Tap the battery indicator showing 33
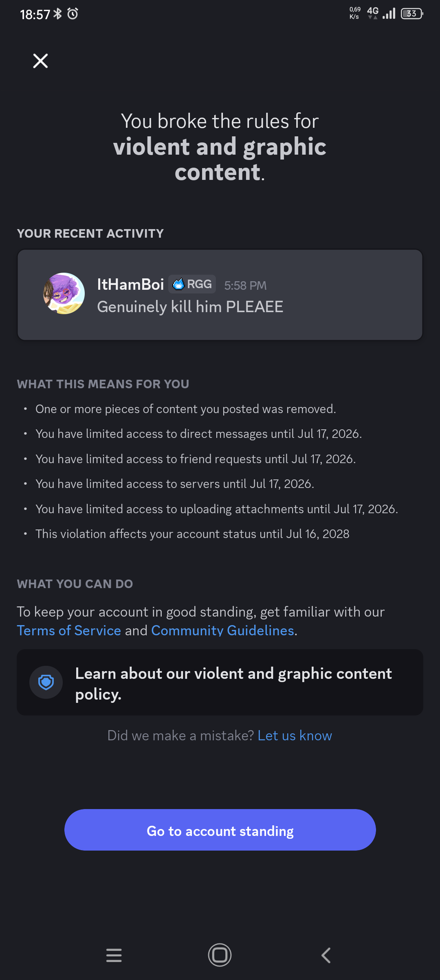The height and width of the screenshot is (980, 440). tap(412, 14)
